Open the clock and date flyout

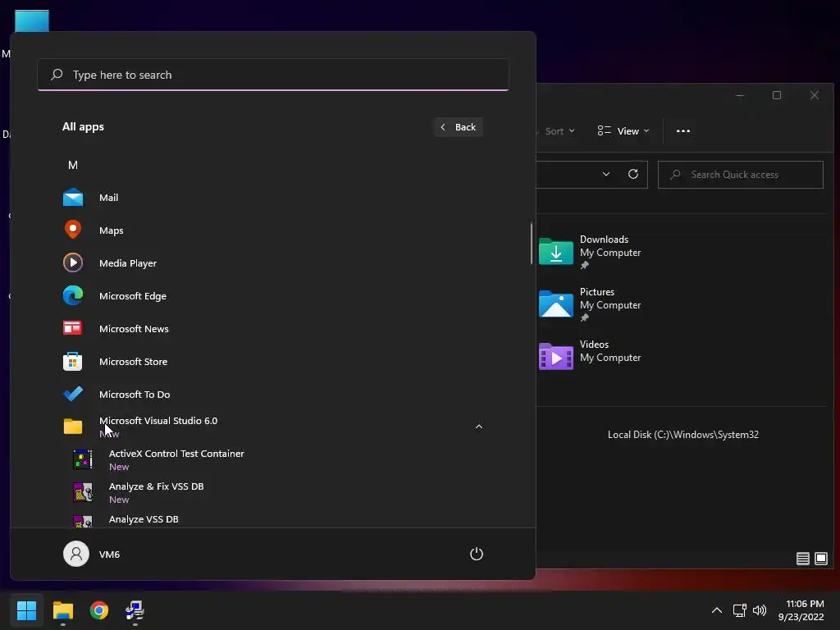click(x=801, y=610)
